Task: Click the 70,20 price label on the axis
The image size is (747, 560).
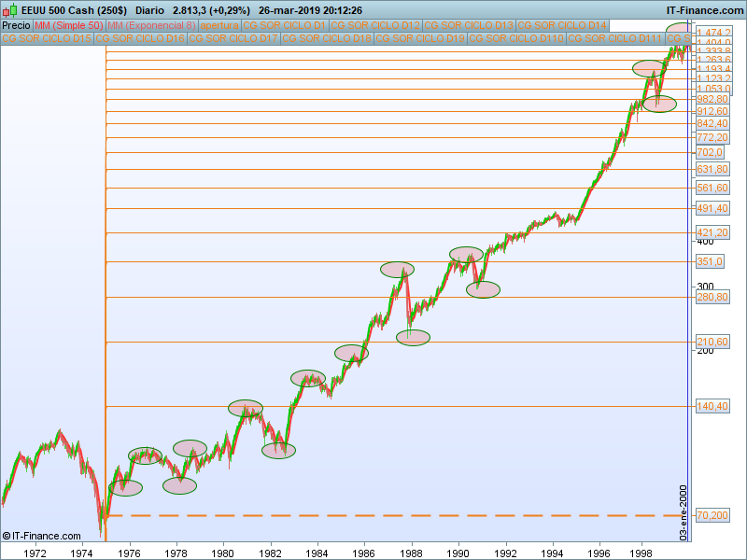Action: point(712,515)
